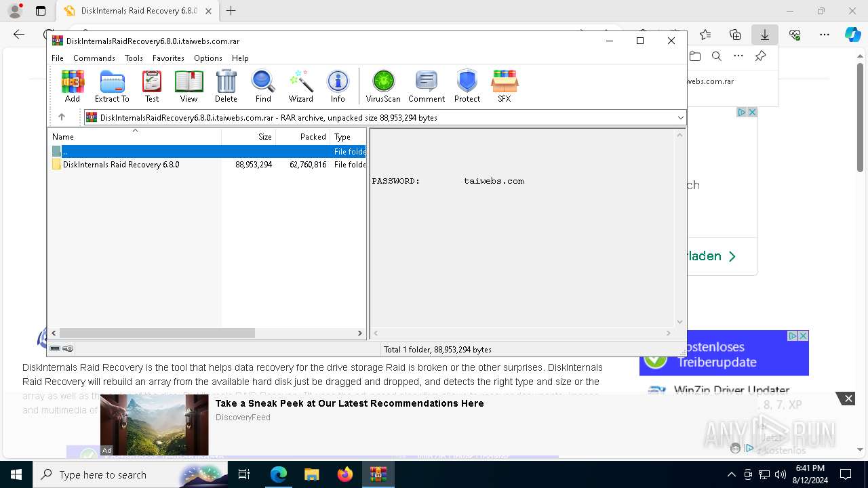Open downloads folder icon in downloads panel
This screenshot has width=868, height=488.
coord(694,56)
